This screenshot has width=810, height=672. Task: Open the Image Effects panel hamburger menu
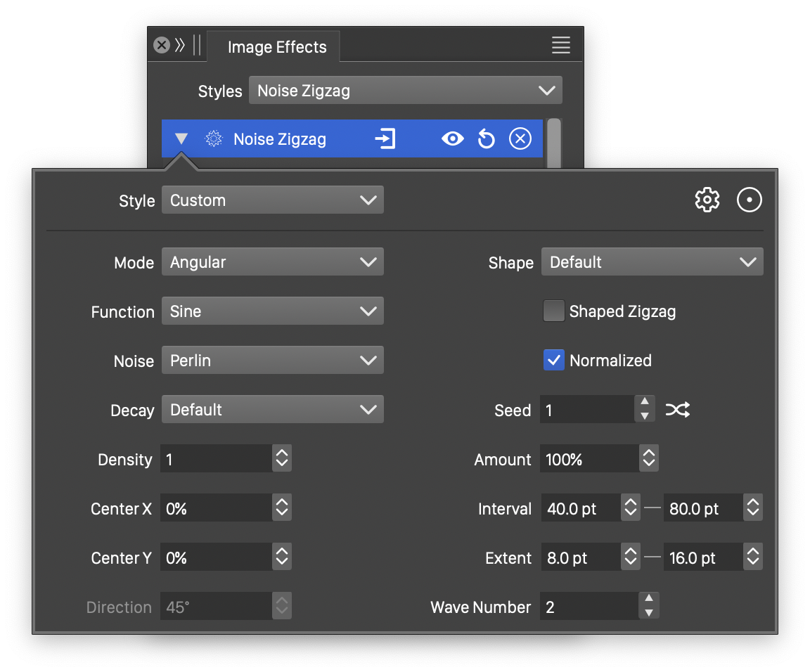tap(560, 46)
